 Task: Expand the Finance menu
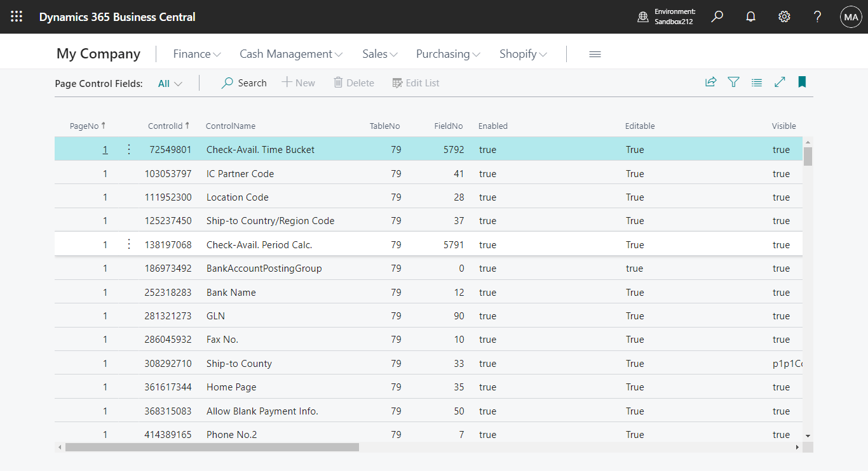(x=196, y=54)
